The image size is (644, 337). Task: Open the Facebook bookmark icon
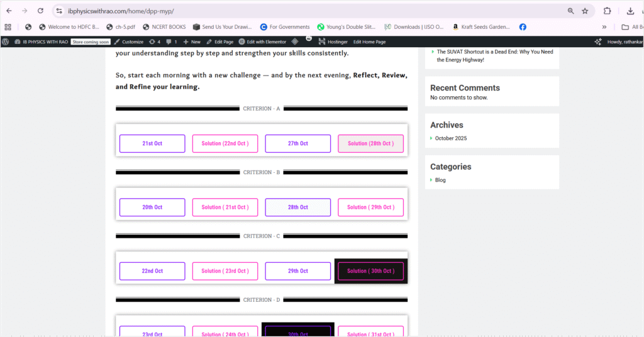click(x=523, y=27)
